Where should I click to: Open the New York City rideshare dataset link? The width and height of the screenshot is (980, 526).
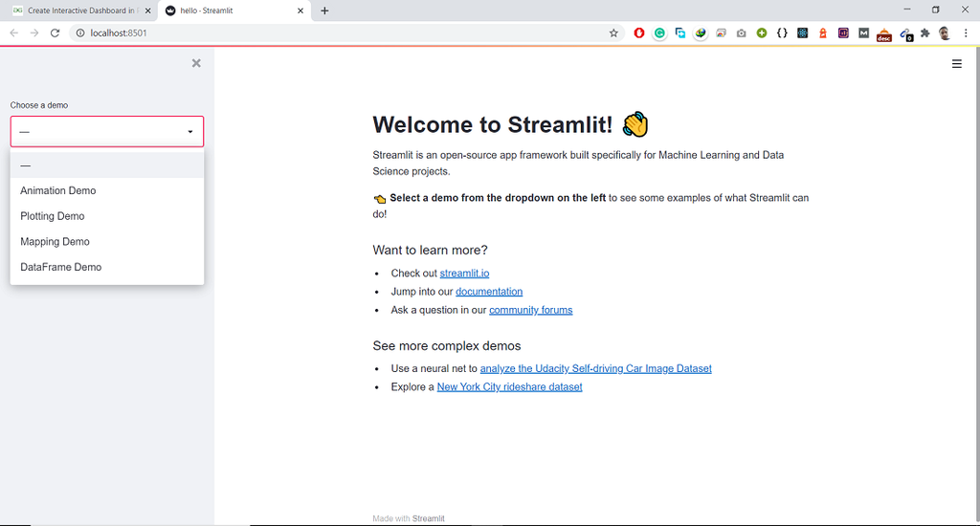click(509, 386)
